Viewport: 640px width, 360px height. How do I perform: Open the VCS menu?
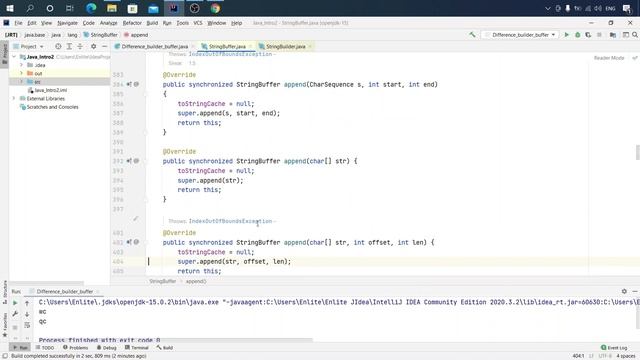[198, 23]
